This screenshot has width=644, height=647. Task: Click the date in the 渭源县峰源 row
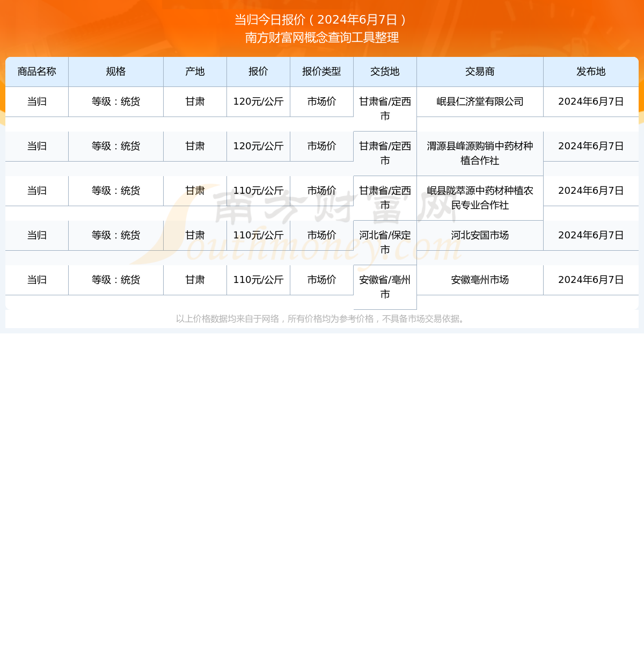coord(591,146)
